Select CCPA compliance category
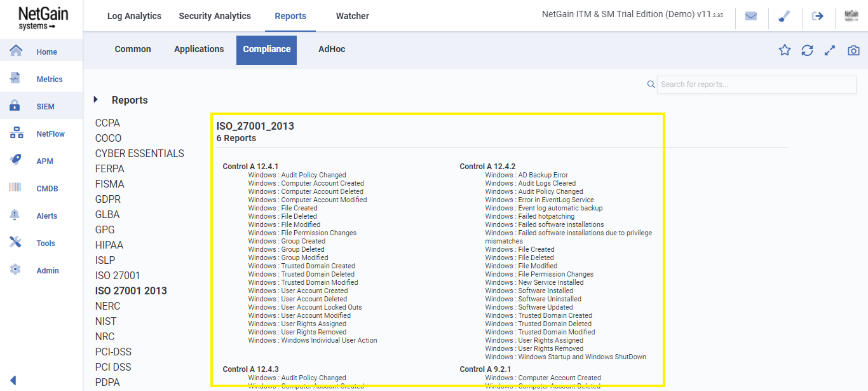The image size is (868, 391). (x=107, y=123)
